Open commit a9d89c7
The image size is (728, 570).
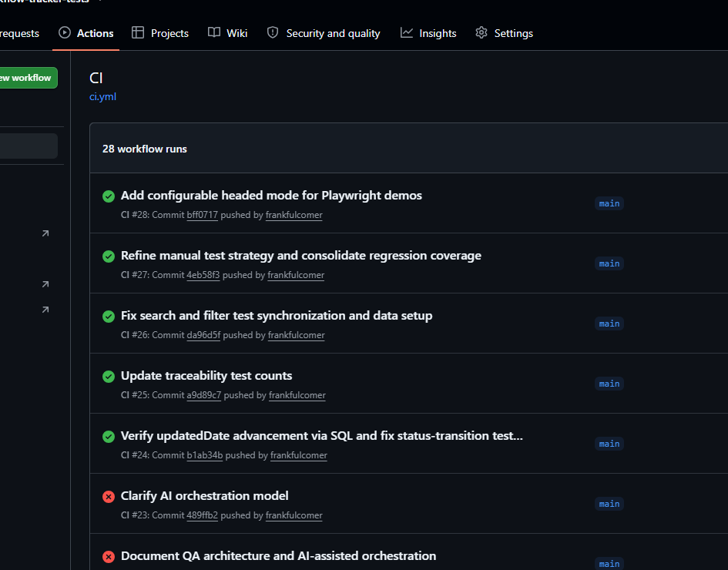tap(204, 395)
